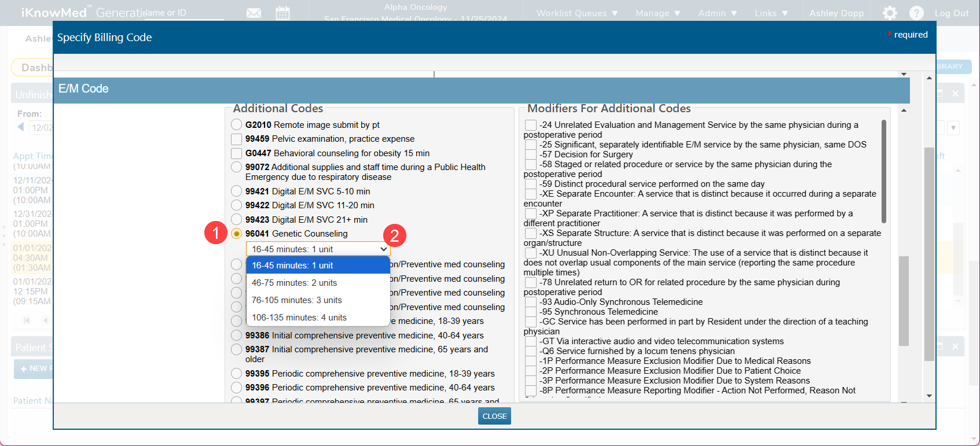Select the 96041 Genetic Counseling radio button
The height and width of the screenshot is (446, 980).
point(236,234)
